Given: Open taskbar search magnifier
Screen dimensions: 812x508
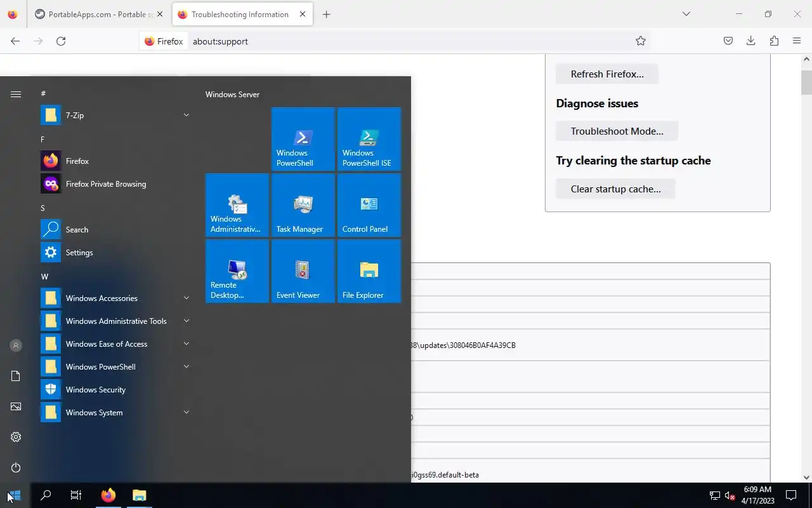Looking at the screenshot, I should point(46,495).
